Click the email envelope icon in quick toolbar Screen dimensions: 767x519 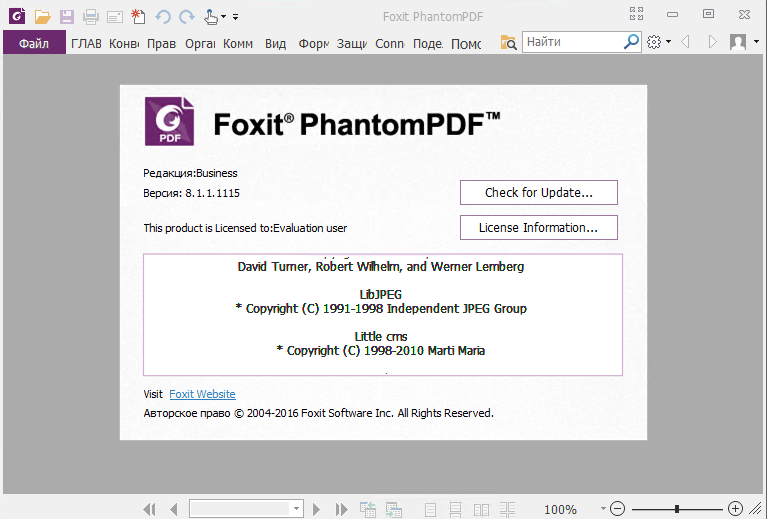[x=115, y=18]
